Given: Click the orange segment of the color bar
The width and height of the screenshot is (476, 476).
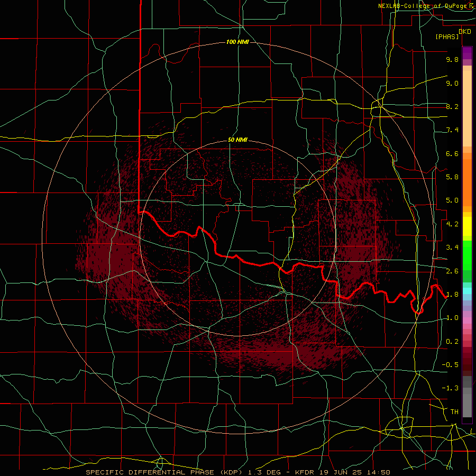Looking at the screenshot, I should coord(467,182).
